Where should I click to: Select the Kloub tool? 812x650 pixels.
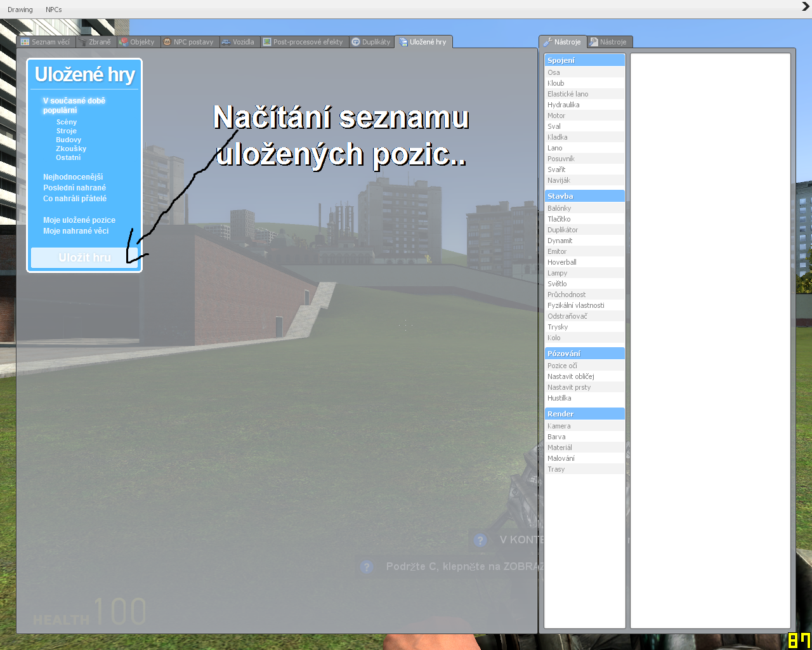585,83
